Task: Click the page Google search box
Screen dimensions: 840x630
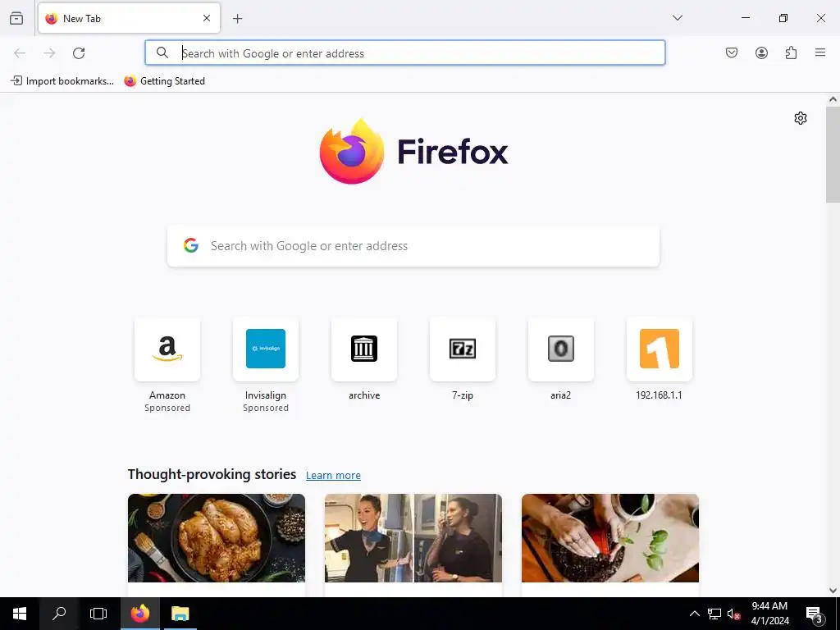Action: tap(413, 246)
